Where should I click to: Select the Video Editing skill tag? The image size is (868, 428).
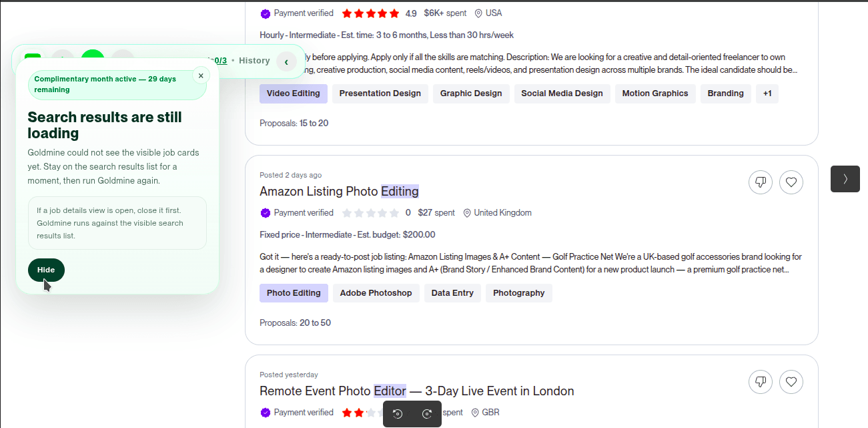(294, 93)
